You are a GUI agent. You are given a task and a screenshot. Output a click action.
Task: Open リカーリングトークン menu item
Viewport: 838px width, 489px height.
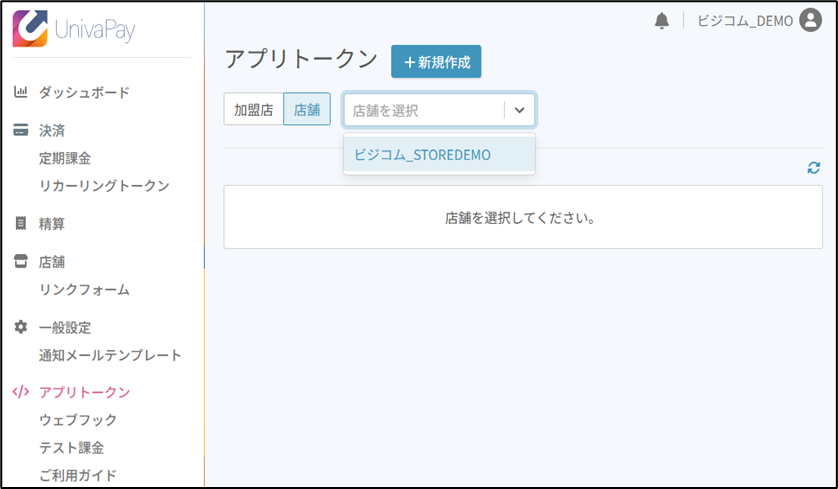click(104, 185)
